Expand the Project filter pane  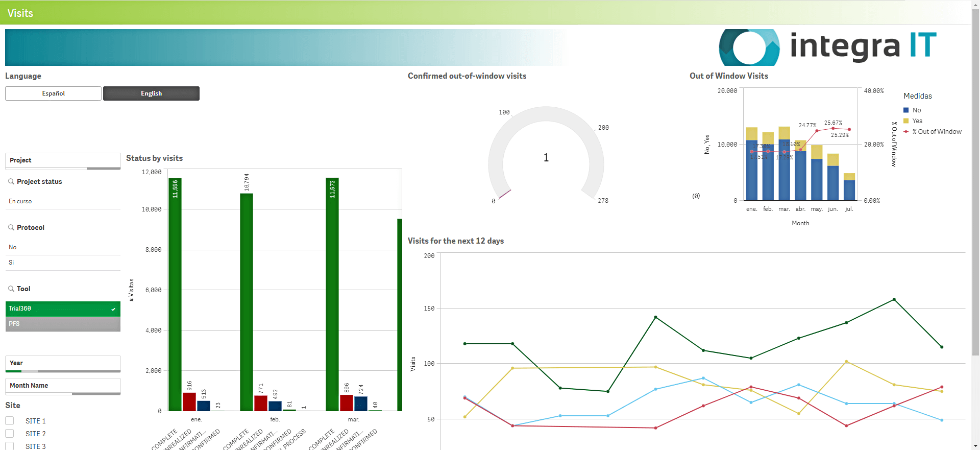pyautogui.click(x=63, y=160)
